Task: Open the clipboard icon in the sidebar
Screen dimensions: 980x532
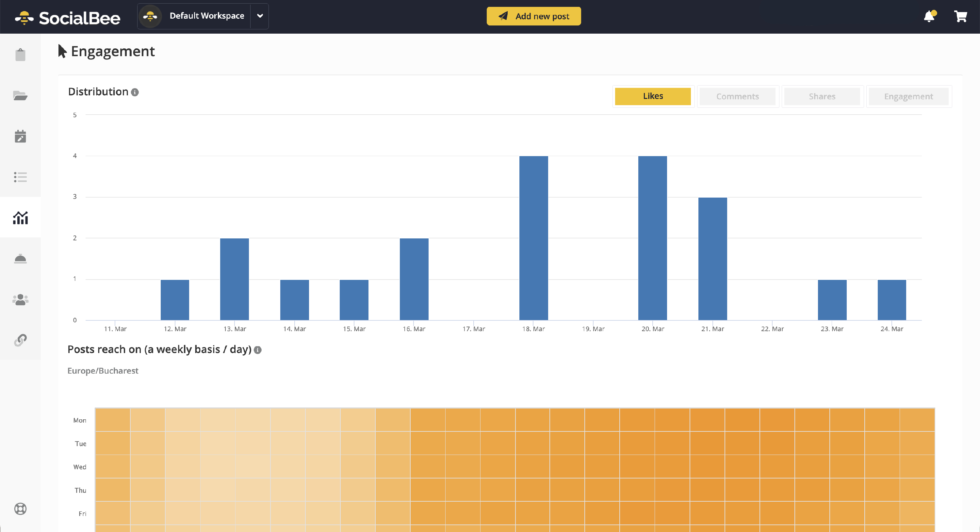Action: point(21,55)
